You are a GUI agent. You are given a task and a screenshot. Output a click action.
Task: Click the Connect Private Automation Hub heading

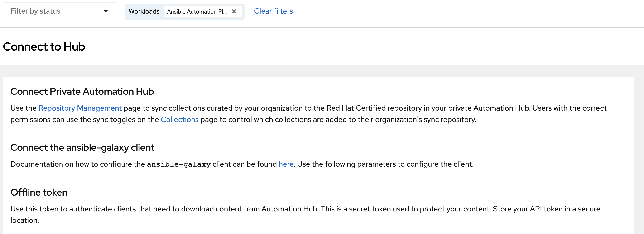pos(82,91)
